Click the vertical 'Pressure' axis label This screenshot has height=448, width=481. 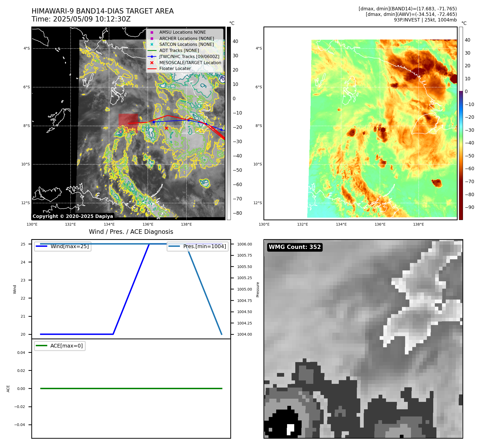(258, 289)
